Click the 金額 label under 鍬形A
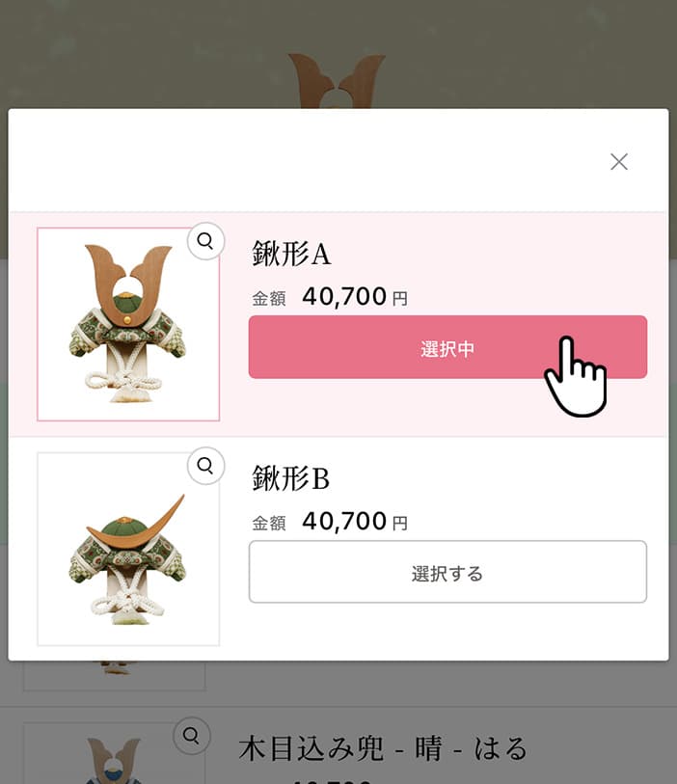The height and width of the screenshot is (784, 677). pyautogui.click(x=269, y=299)
